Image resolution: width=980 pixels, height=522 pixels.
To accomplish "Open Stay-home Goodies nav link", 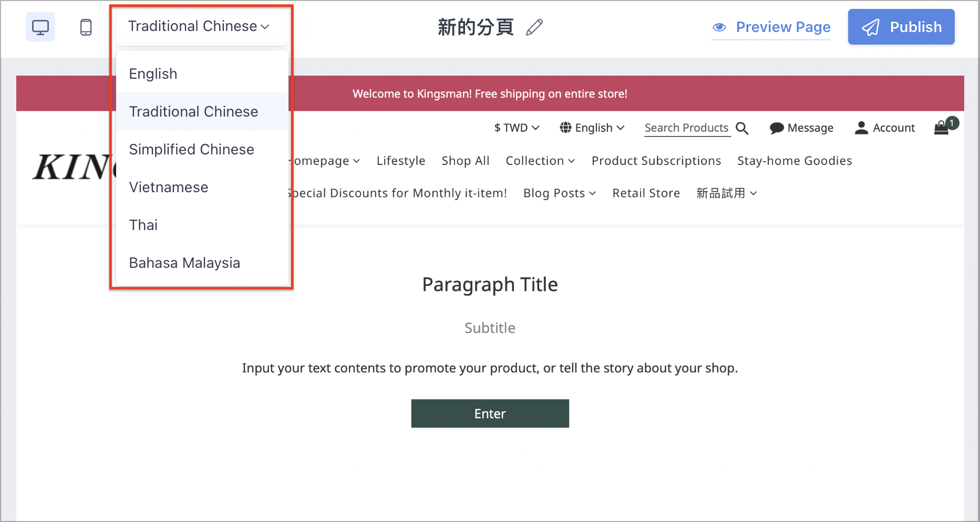I will [795, 161].
